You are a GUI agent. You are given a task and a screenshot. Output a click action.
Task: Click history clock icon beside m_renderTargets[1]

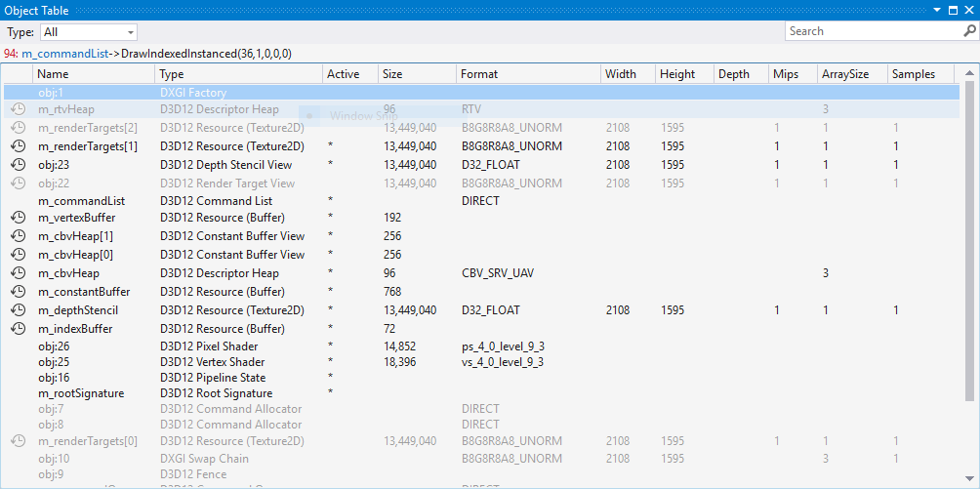(x=19, y=146)
